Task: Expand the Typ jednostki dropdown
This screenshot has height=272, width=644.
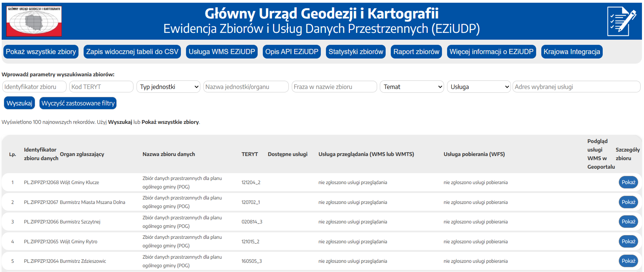Action: (168, 87)
